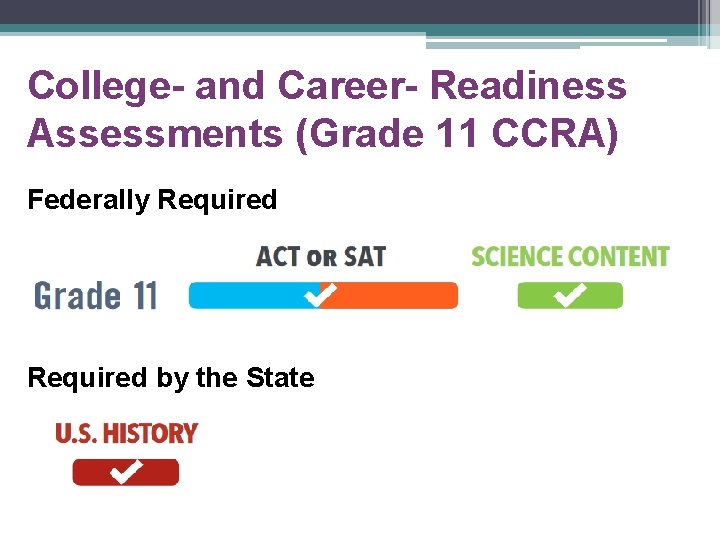Select the Required by the State subheading
Screen dimensions: 720x540
pos(171,378)
